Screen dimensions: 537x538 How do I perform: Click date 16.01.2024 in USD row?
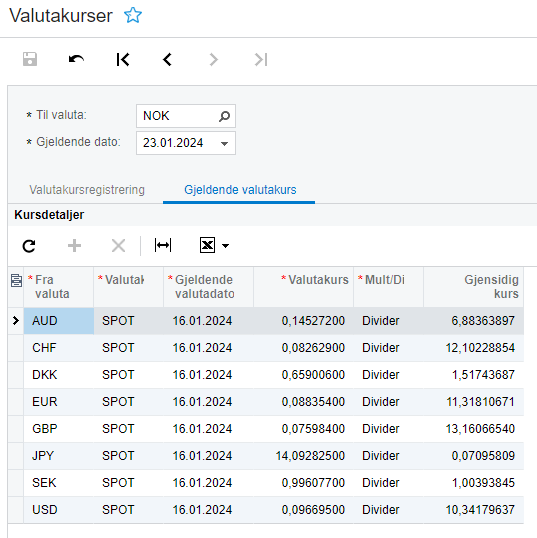tap(202, 510)
